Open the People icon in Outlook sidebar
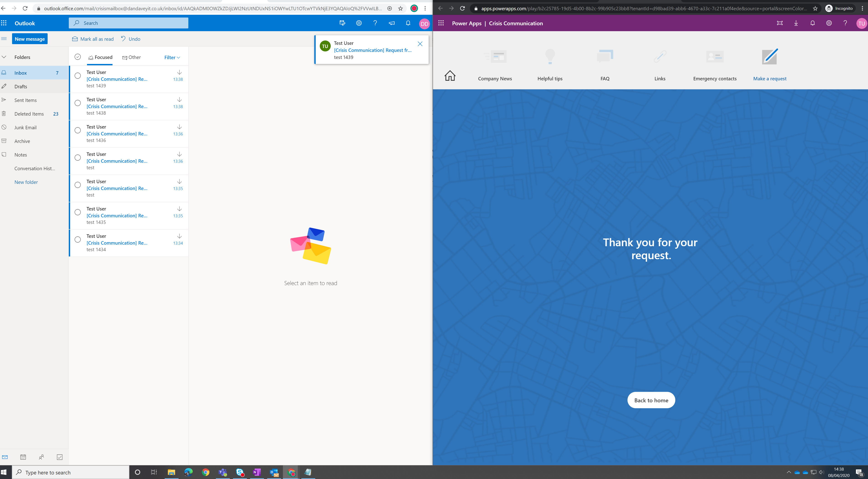 point(41,457)
